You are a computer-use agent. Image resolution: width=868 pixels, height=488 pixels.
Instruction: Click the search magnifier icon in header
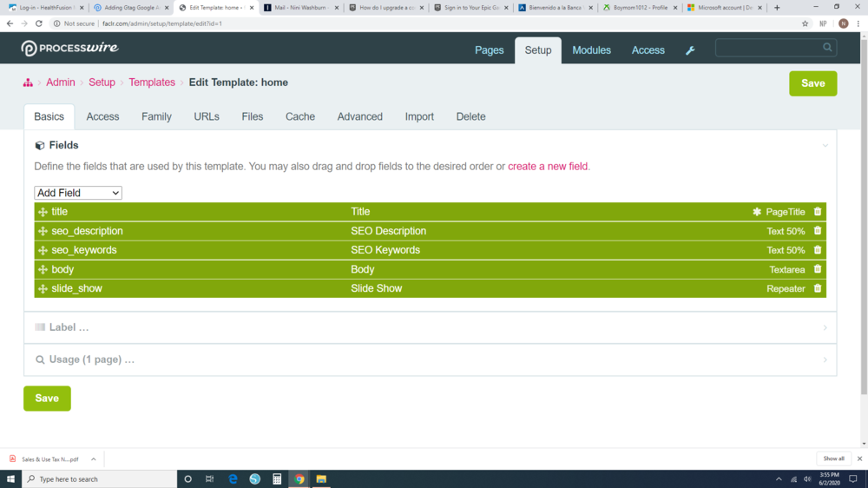[x=827, y=48]
